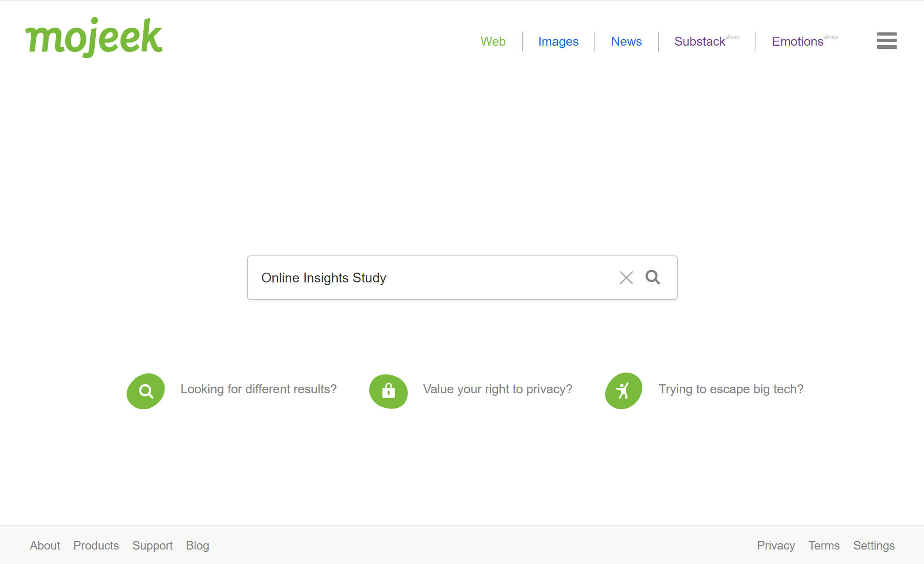Open Privacy link in footer
924x564 pixels.
click(x=776, y=546)
